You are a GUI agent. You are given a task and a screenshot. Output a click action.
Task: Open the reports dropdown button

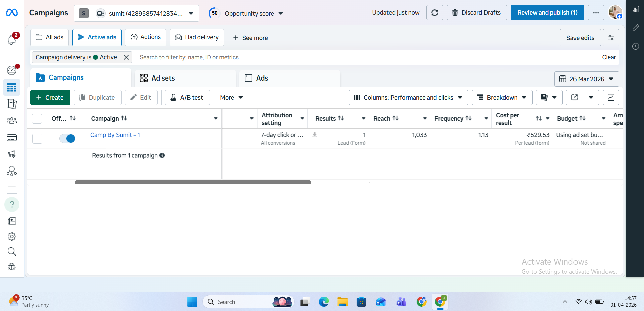(x=549, y=97)
